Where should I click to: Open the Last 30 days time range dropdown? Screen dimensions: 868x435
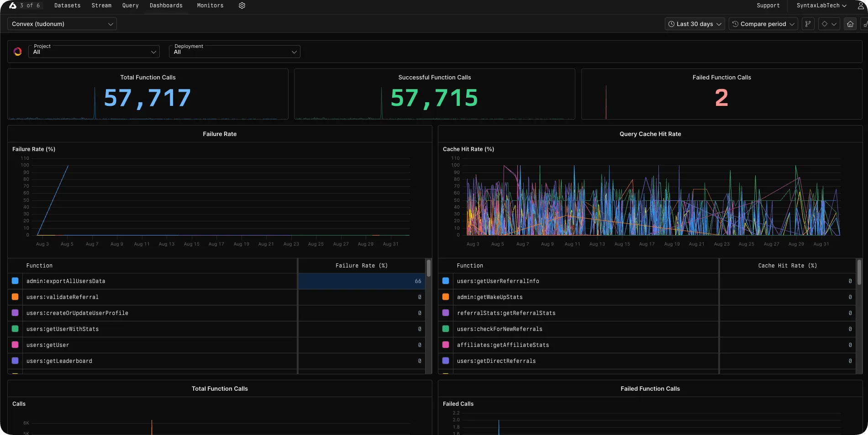coord(694,24)
